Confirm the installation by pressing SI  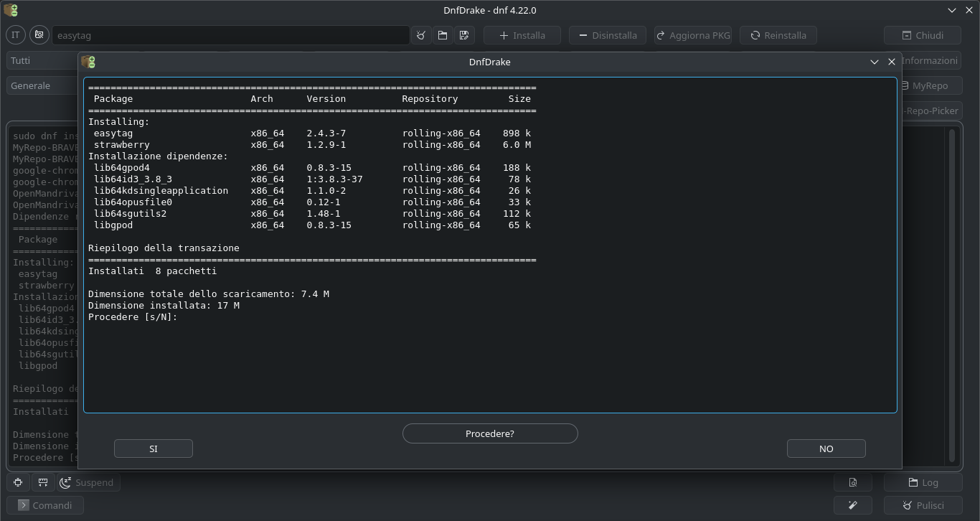pos(153,449)
